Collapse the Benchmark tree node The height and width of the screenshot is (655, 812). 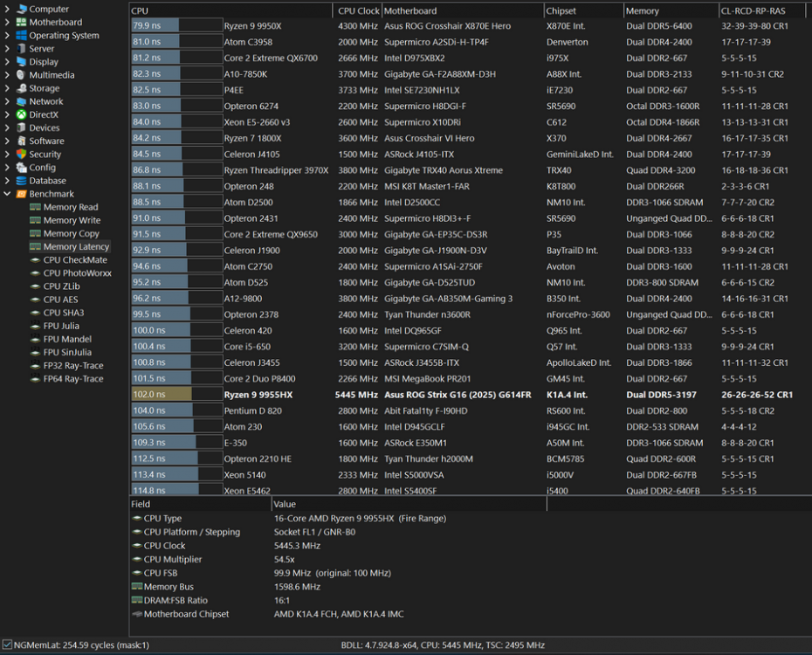[x=8, y=194]
